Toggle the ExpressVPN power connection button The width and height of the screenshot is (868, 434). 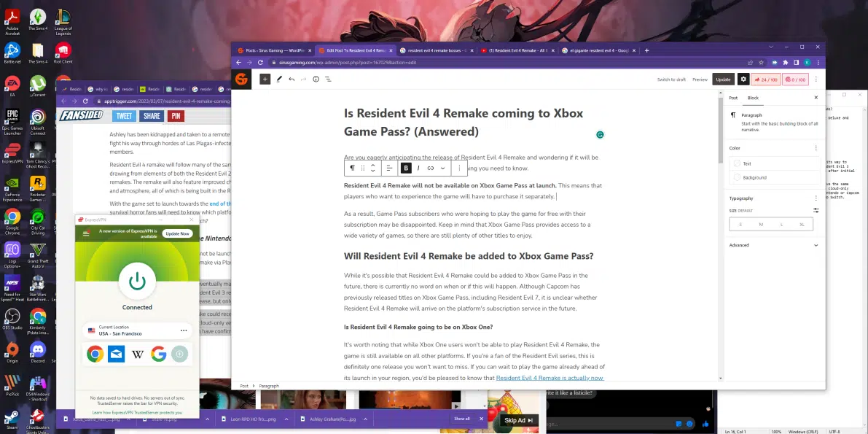coord(137,280)
